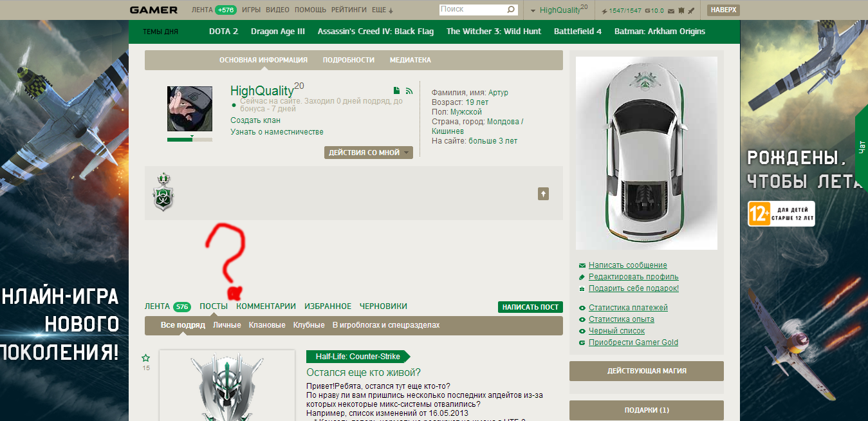Click the pin icon in header
Image resolution: width=868 pixels, height=421 pixels.
[x=691, y=10]
